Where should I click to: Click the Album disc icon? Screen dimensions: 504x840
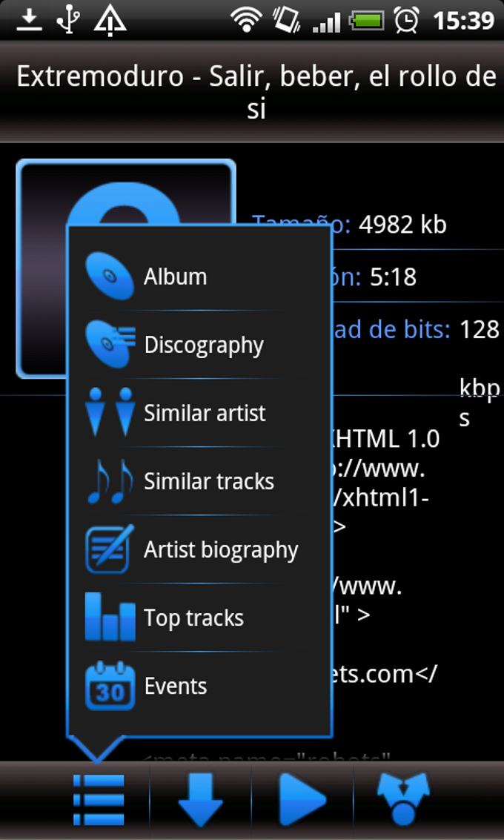(x=110, y=276)
